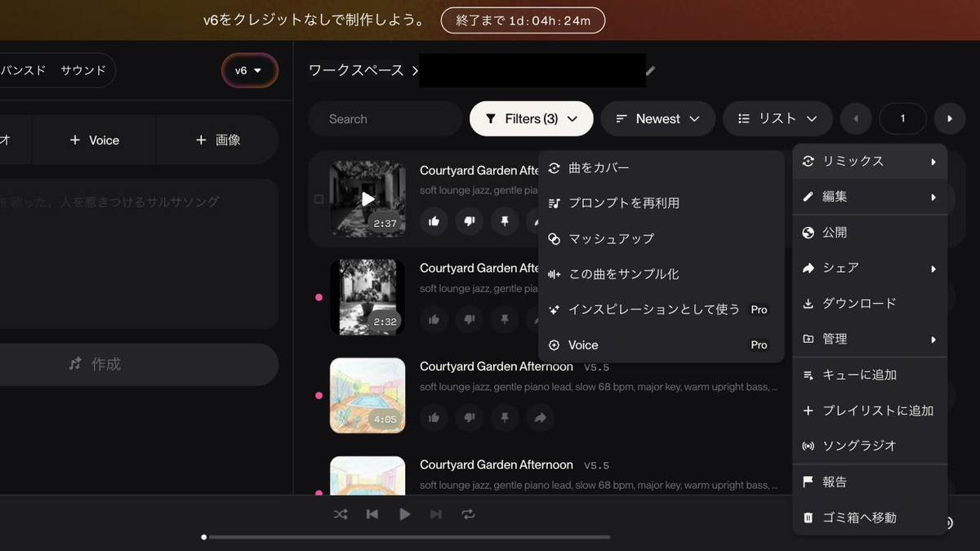Select プロンプトを再利用
Viewport: 980px width, 551px height.
(661, 203)
